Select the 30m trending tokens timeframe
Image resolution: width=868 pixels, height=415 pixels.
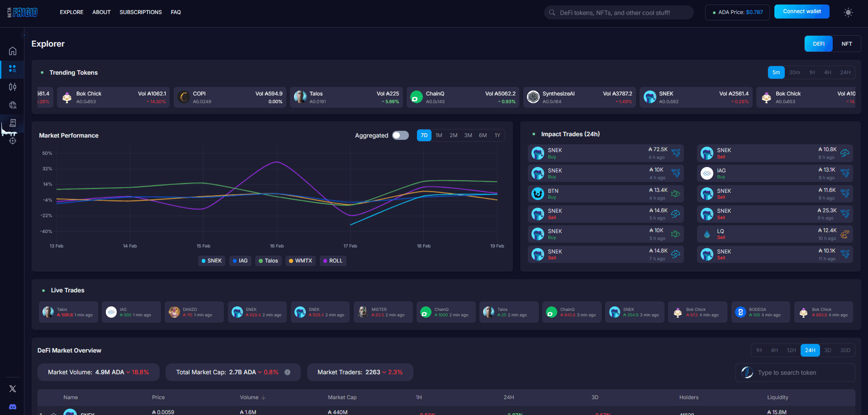794,72
